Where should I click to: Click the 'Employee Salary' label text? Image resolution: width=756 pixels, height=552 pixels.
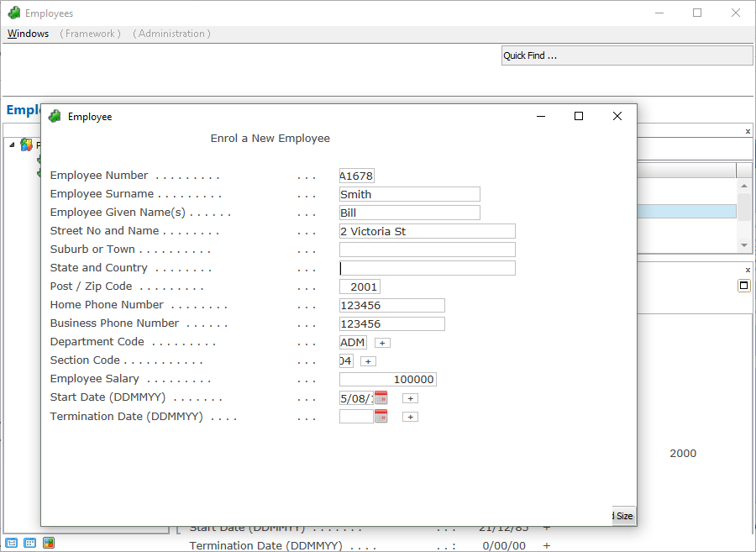tap(94, 378)
